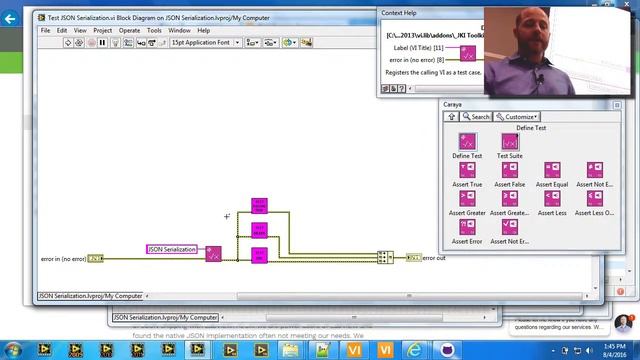Select the Assert Less Or Equal palette icon
This screenshot has width=640, height=360.
point(595,198)
